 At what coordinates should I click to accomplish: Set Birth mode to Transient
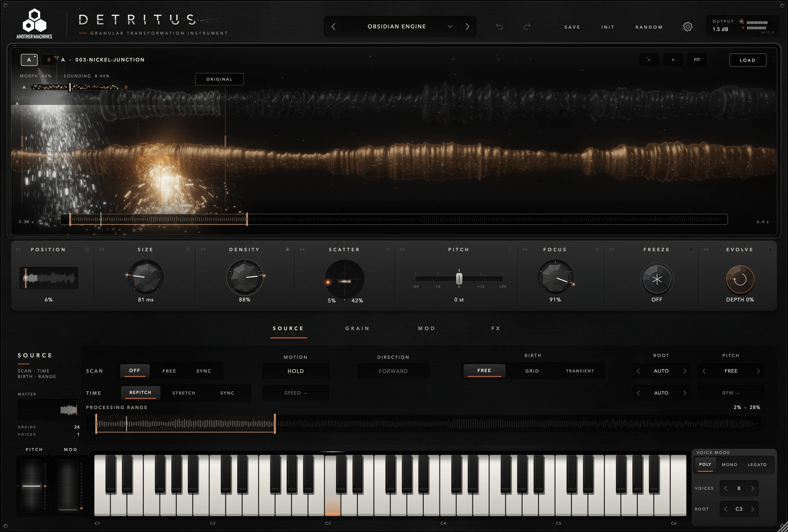pyautogui.click(x=580, y=371)
